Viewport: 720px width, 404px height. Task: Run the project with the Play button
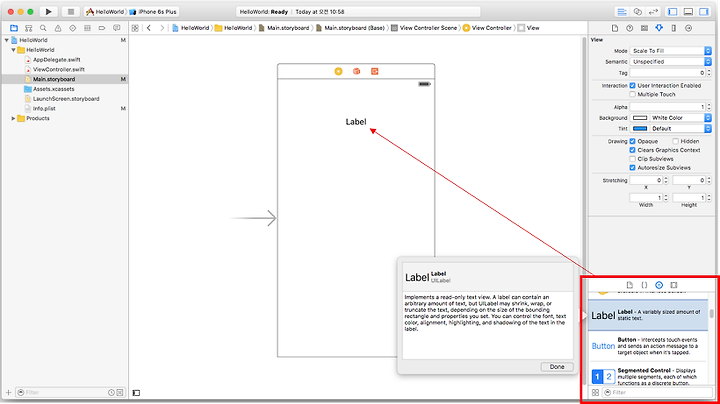point(48,11)
